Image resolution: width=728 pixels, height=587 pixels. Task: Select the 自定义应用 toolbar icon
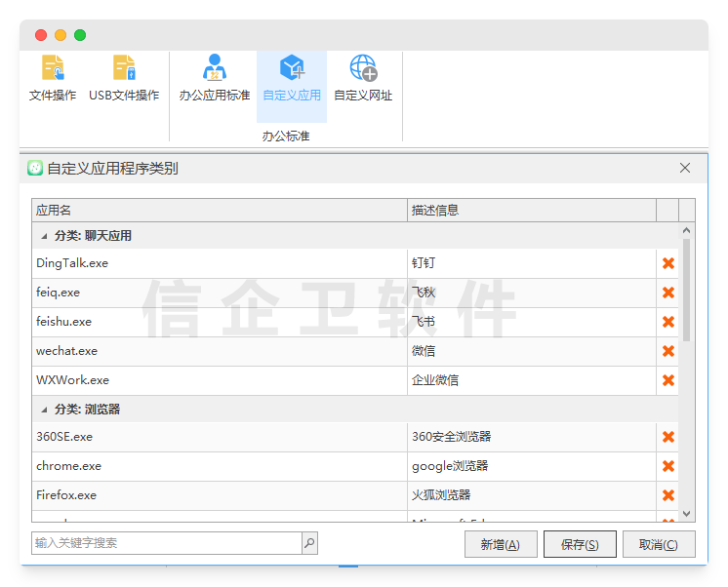(x=292, y=68)
